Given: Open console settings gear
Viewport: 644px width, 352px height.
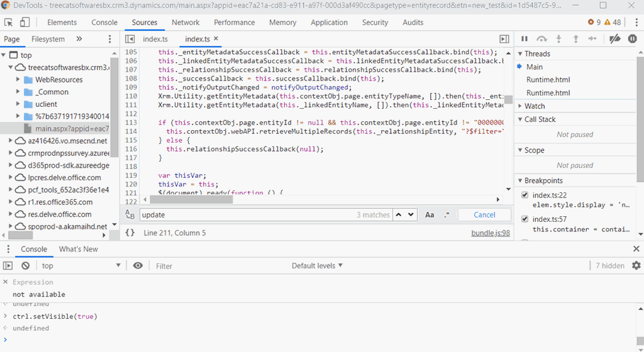Looking at the screenshot, I should [636, 265].
